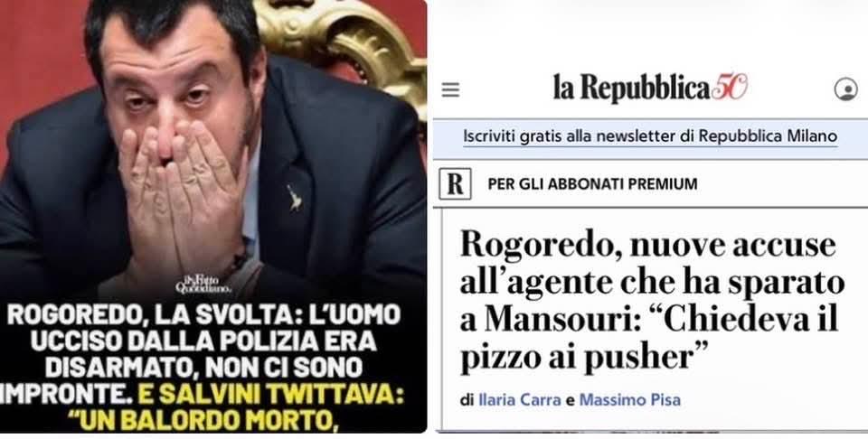Open author Ilaria Carra's page
The width and height of the screenshot is (868, 439).
519,399
